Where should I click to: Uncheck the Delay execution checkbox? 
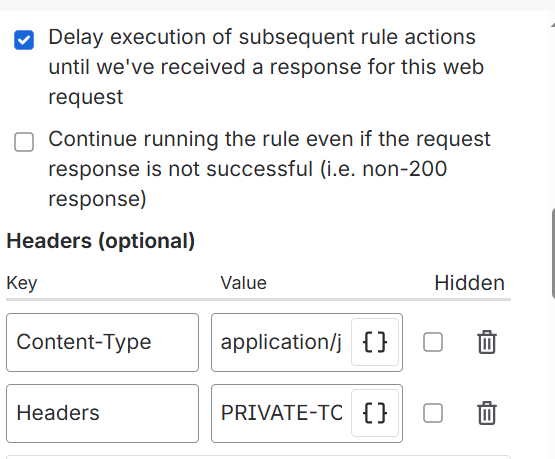click(x=24, y=40)
